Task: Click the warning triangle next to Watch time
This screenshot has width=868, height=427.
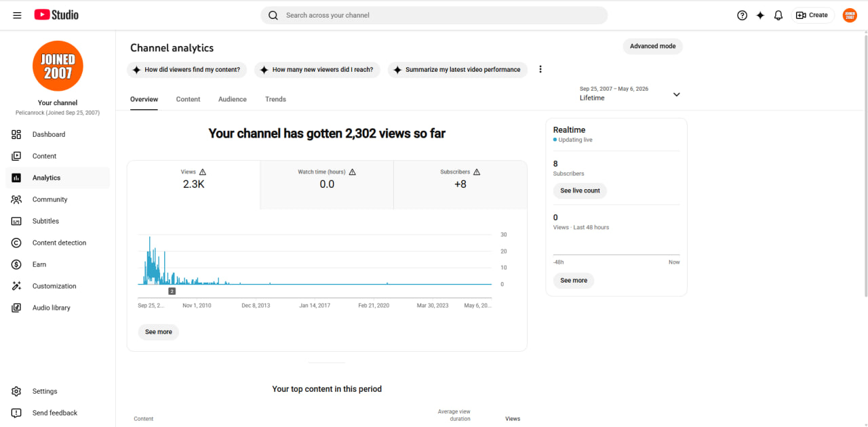Action: pyautogui.click(x=352, y=172)
